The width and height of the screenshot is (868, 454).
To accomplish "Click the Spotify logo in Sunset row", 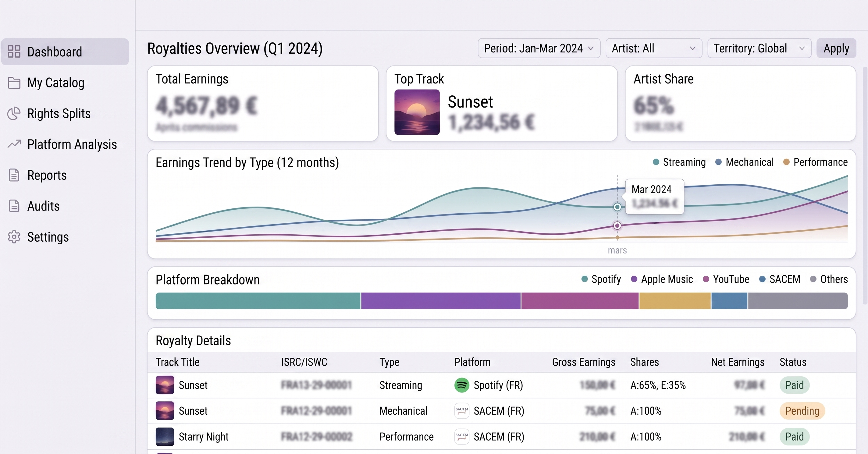I will [x=462, y=385].
